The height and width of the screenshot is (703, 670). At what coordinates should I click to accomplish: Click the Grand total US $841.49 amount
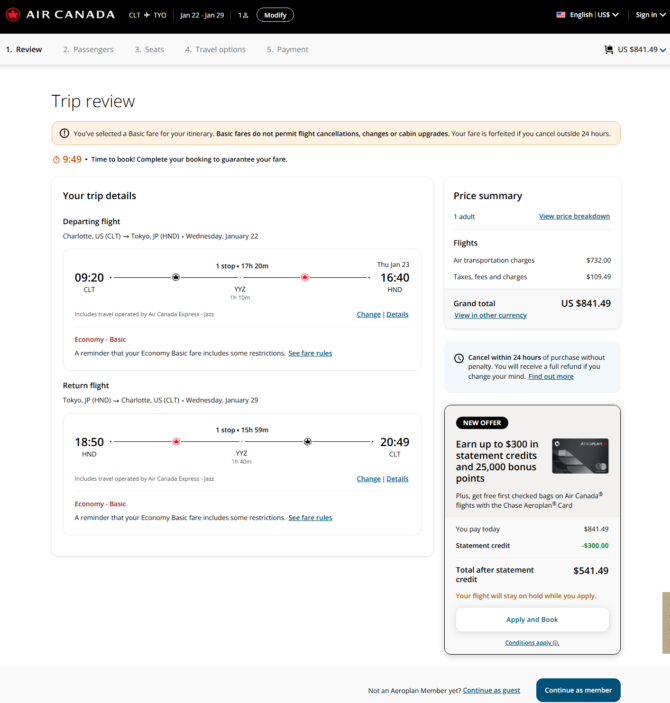click(586, 304)
